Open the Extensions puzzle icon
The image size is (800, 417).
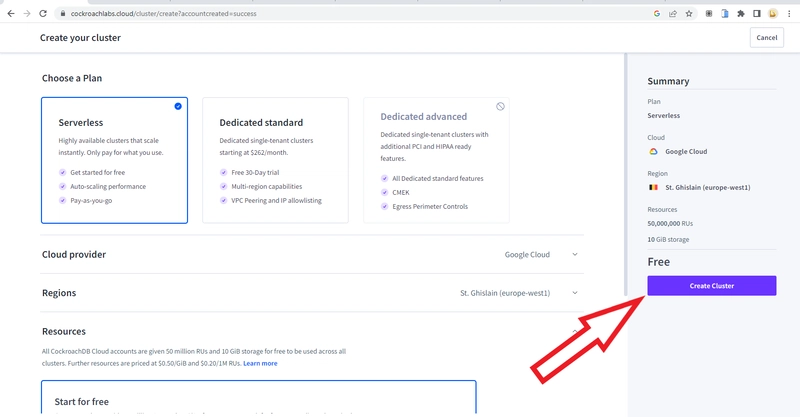pyautogui.click(x=741, y=14)
